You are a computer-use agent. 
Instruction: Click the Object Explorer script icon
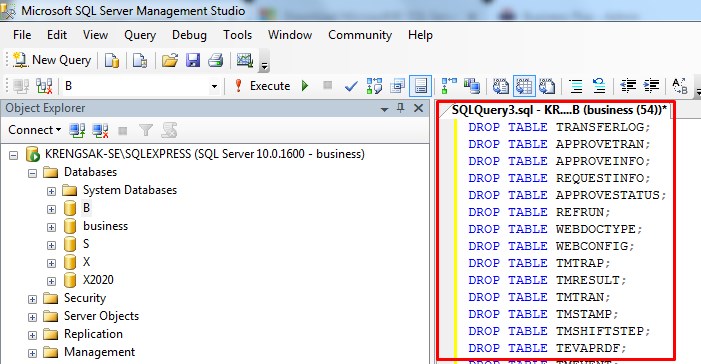coord(169,130)
